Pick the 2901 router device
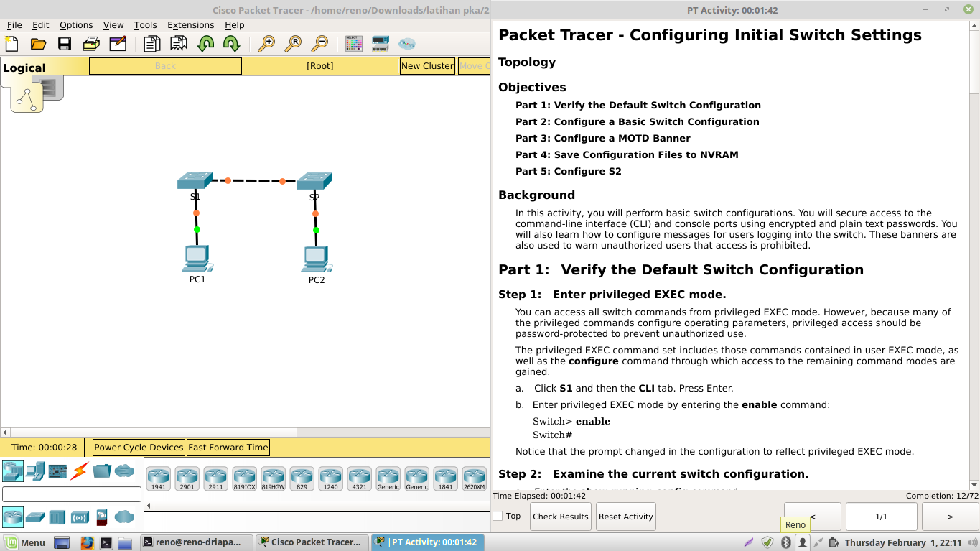The image size is (980, 551). (187, 478)
